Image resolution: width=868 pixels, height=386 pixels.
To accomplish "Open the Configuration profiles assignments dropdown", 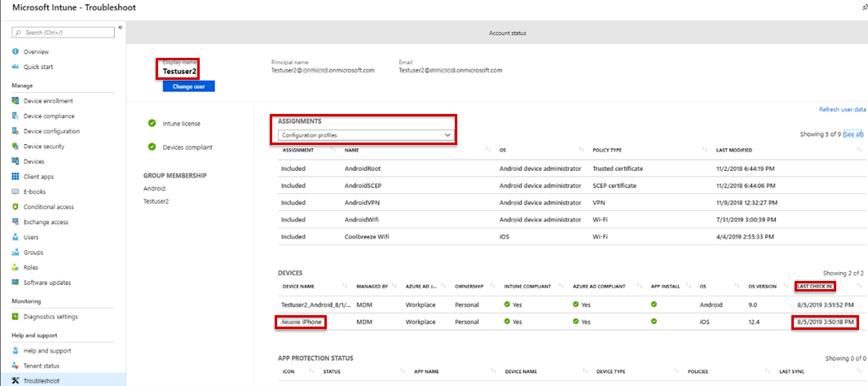I will click(364, 135).
